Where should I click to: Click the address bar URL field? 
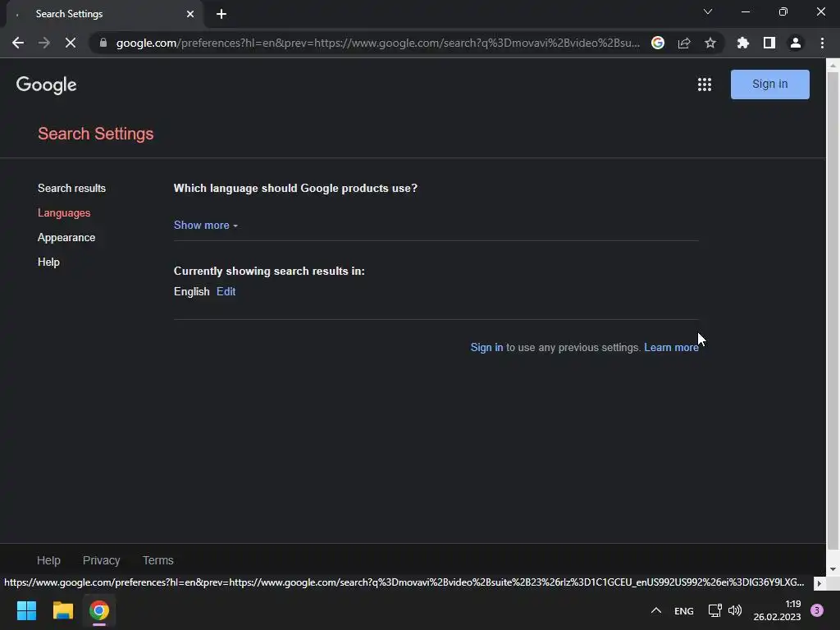(x=377, y=43)
